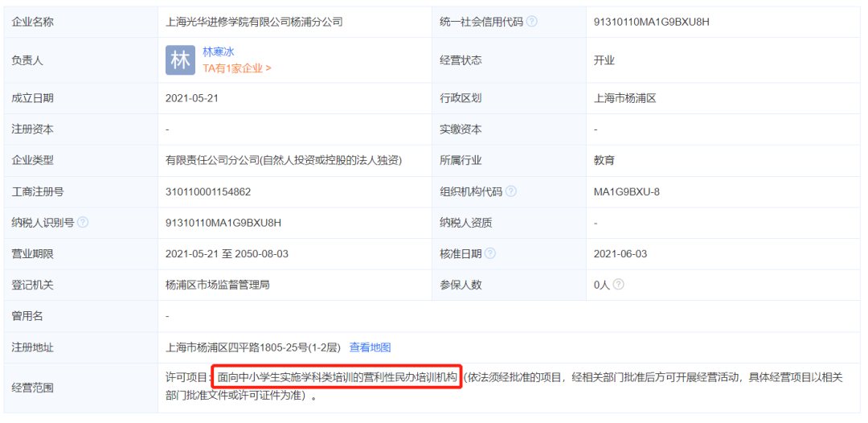Open 林寒冰 profile link

click(x=218, y=52)
